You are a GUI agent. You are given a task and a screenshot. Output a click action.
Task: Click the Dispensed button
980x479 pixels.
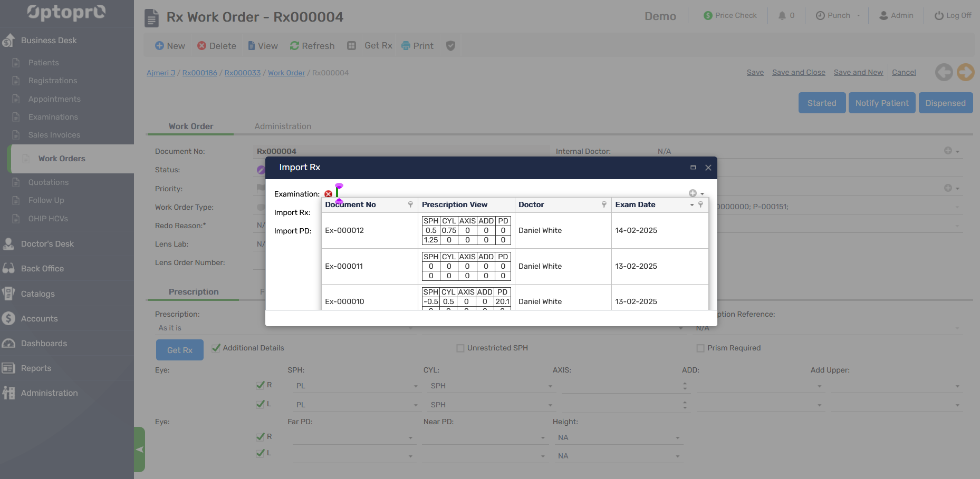coord(945,103)
